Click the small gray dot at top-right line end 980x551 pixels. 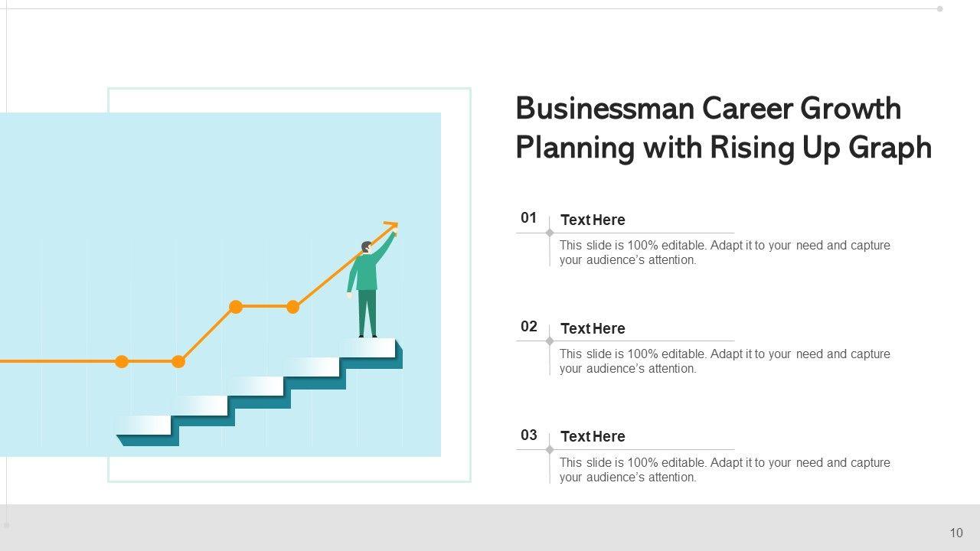(939, 9)
